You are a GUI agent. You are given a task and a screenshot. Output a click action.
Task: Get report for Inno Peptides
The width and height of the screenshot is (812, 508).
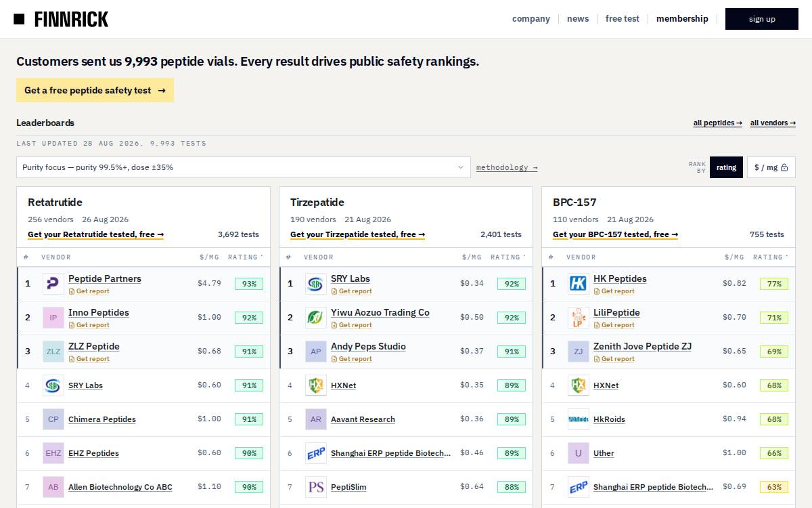click(x=89, y=325)
